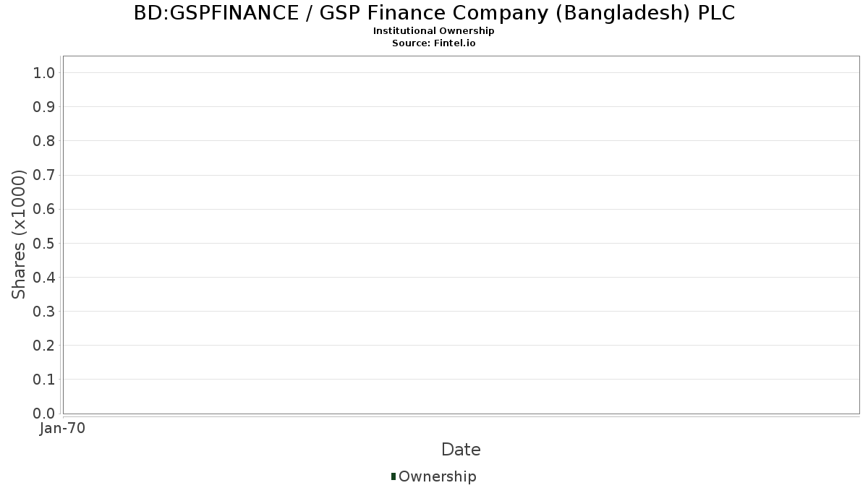This screenshot has height=488, width=868.
Task: Select the 0.6 y-axis tick label
Action: [44, 209]
